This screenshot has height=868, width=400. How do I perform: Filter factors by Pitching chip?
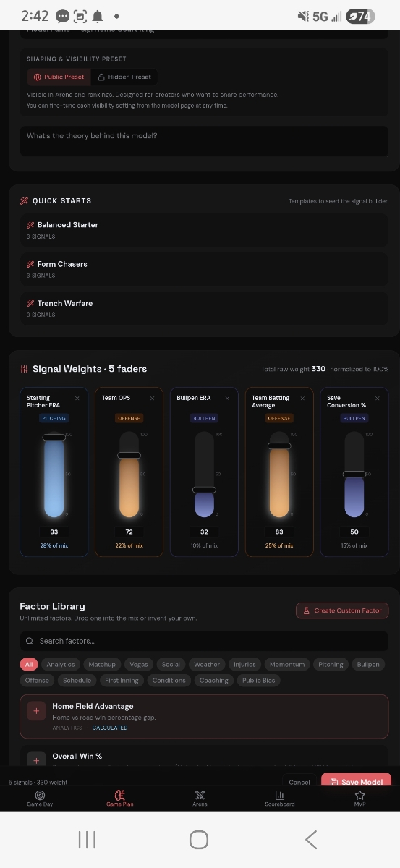[331, 664]
